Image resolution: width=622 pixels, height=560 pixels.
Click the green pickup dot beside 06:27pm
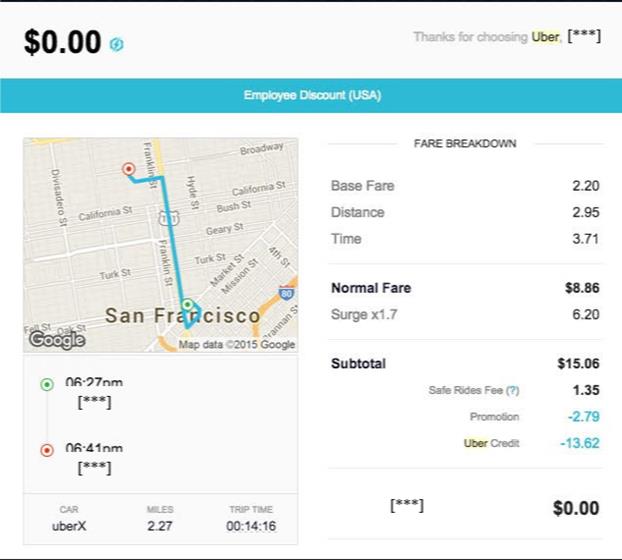coord(46,384)
